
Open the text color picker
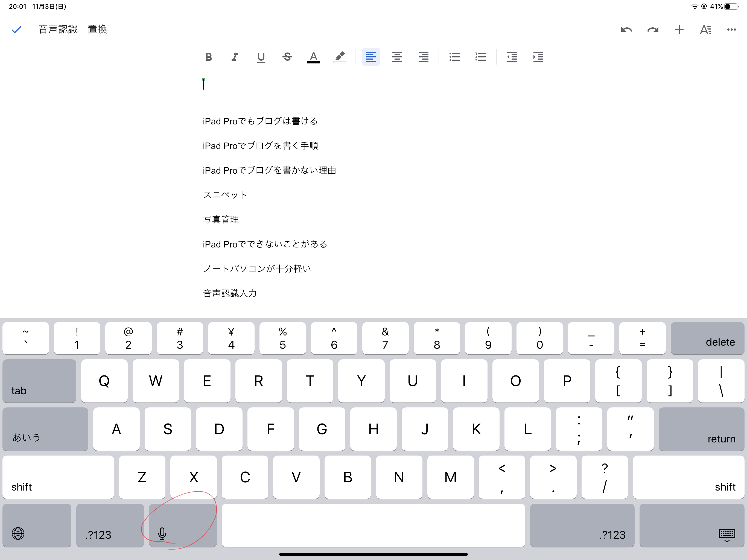coord(313,57)
